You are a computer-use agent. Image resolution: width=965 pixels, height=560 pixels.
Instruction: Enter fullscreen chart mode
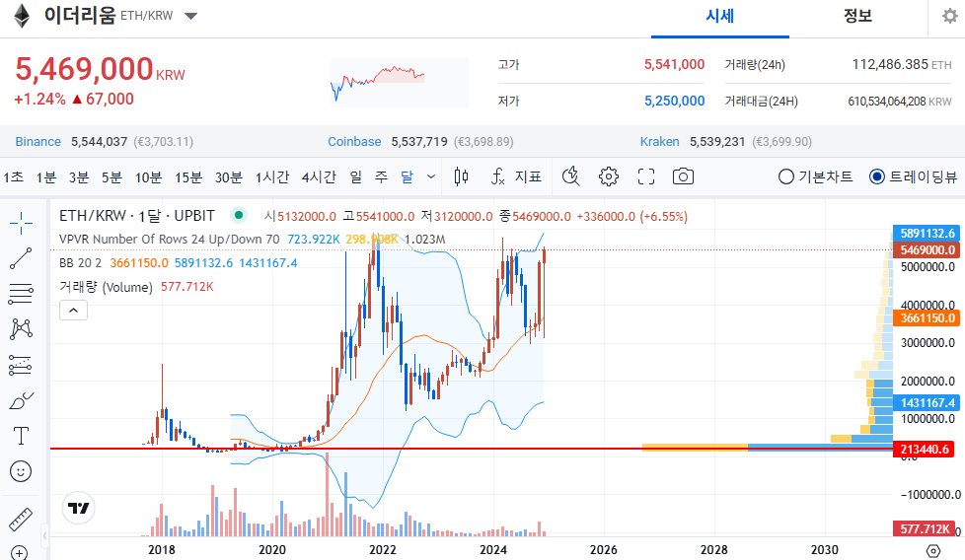point(646,177)
